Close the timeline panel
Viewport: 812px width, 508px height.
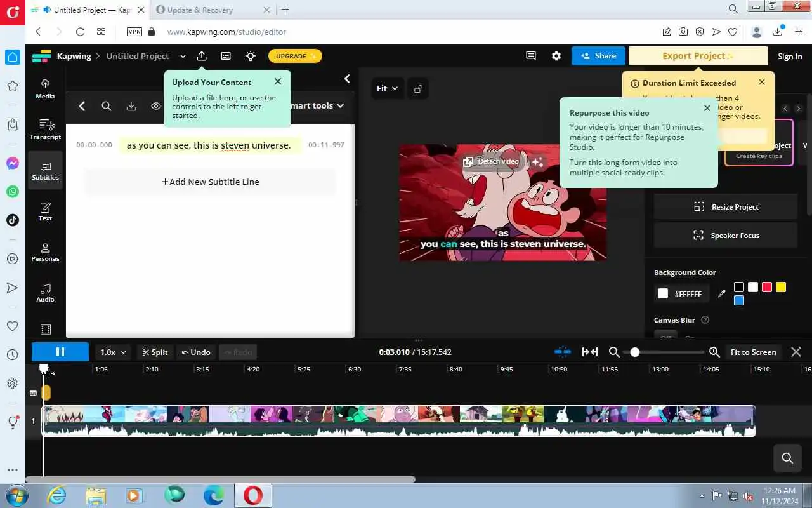pos(796,352)
